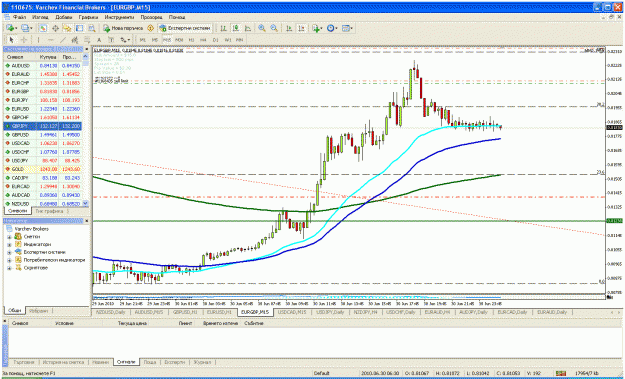Select the trendline drawing tool
Viewport: 625px width, 379px height.
63,40
